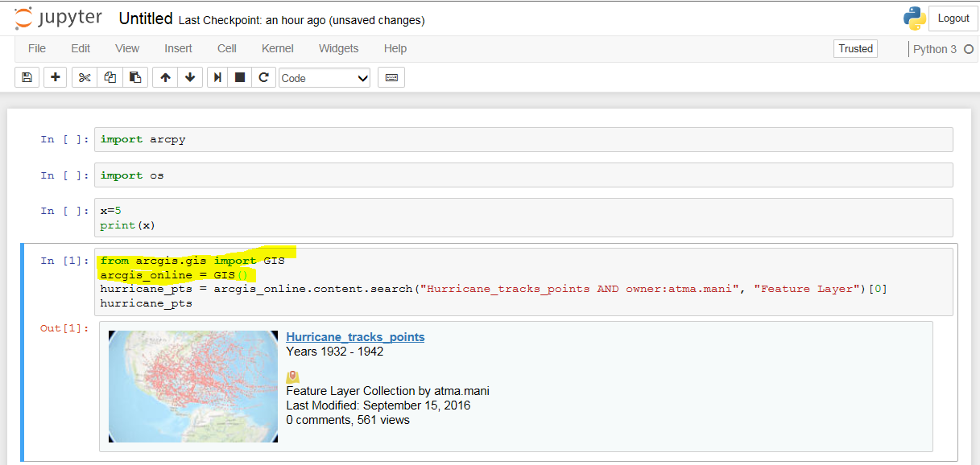Image resolution: width=980 pixels, height=465 pixels.
Task: Click the In [ ]: prompt beside import os
Action: (x=64, y=175)
